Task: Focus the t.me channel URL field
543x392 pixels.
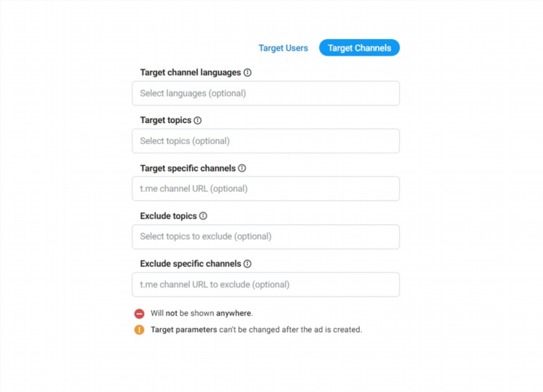Action: pyautogui.click(x=266, y=189)
